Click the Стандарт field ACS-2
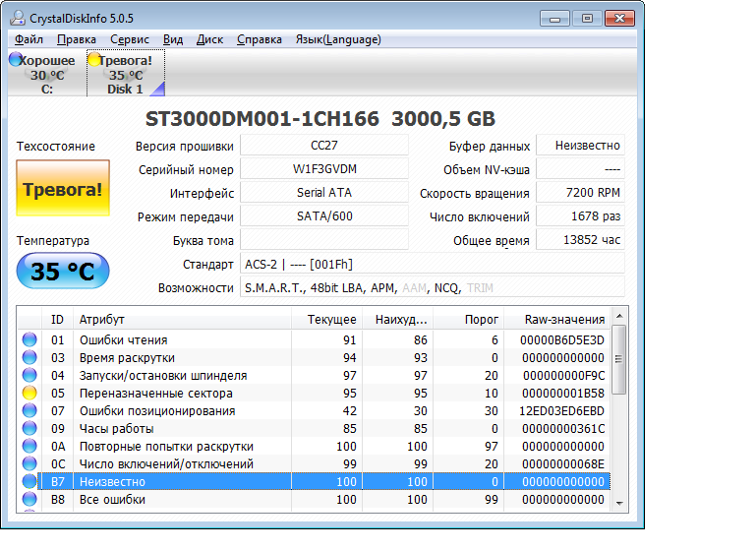Screen dimensions: 756x551 click(x=432, y=264)
